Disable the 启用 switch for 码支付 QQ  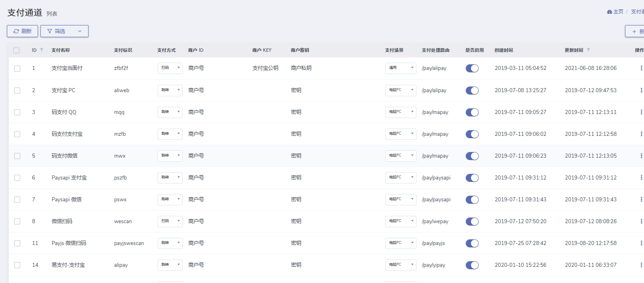click(x=472, y=112)
